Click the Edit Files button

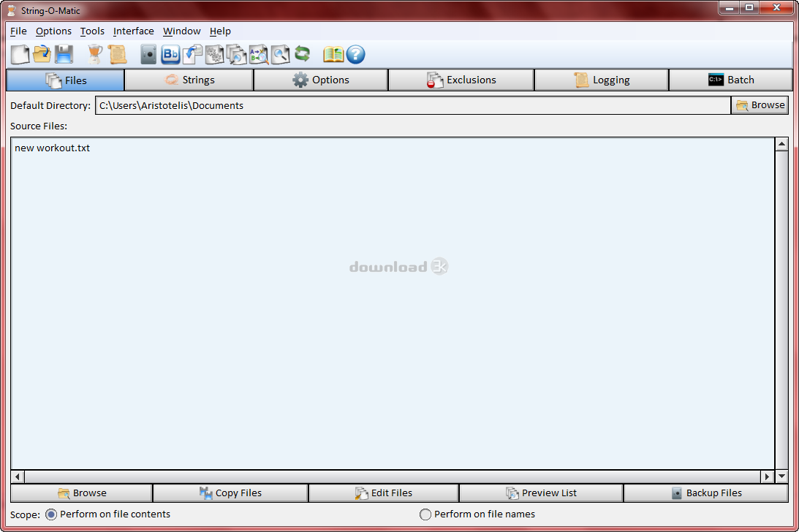pyautogui.click(x=384, y=493)
